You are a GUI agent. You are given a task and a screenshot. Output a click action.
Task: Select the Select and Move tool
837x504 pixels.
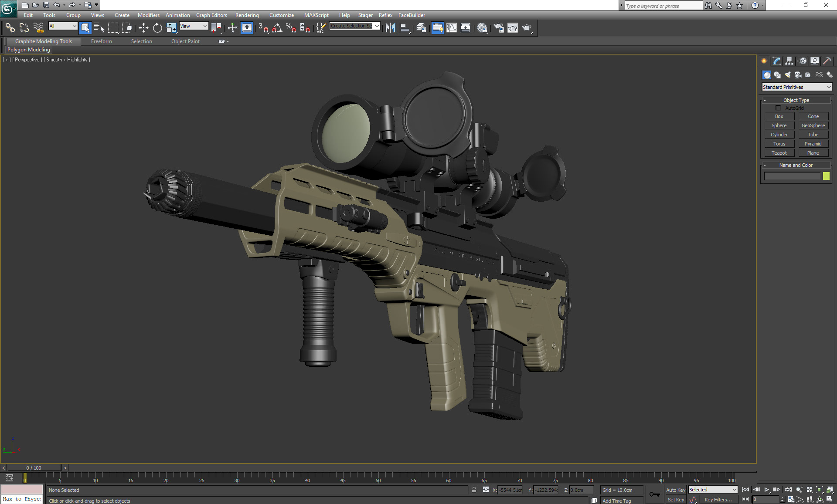[143, 27]
